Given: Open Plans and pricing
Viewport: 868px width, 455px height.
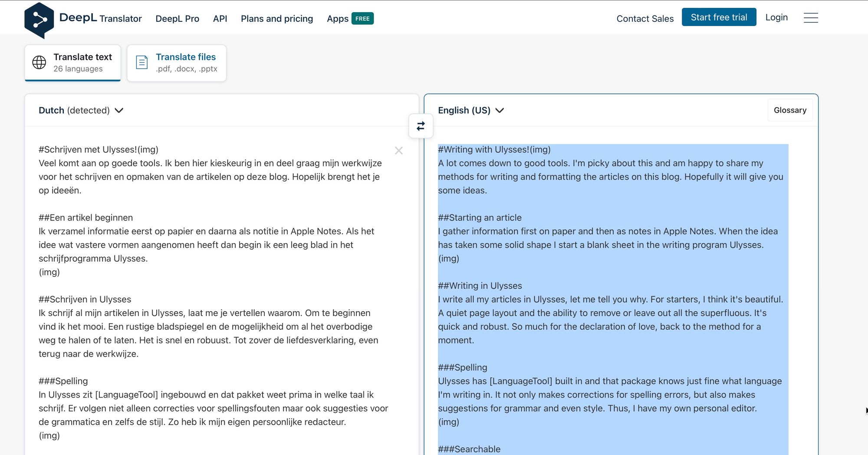Looking at the screenshot, I should (x=276, y=18).
